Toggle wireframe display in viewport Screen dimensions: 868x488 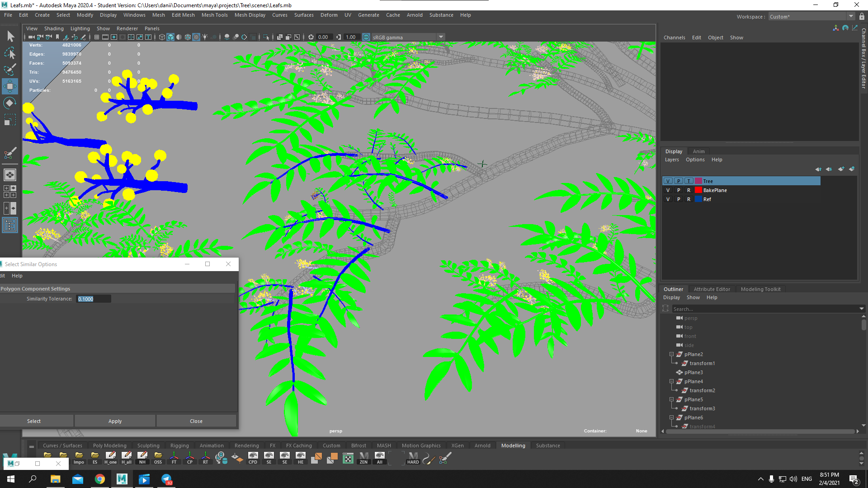162,37
